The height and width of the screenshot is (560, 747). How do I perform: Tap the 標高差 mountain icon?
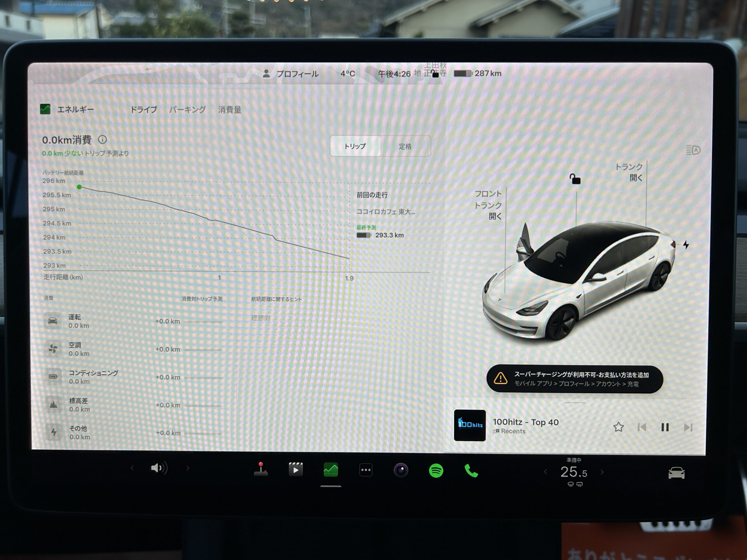54,404
